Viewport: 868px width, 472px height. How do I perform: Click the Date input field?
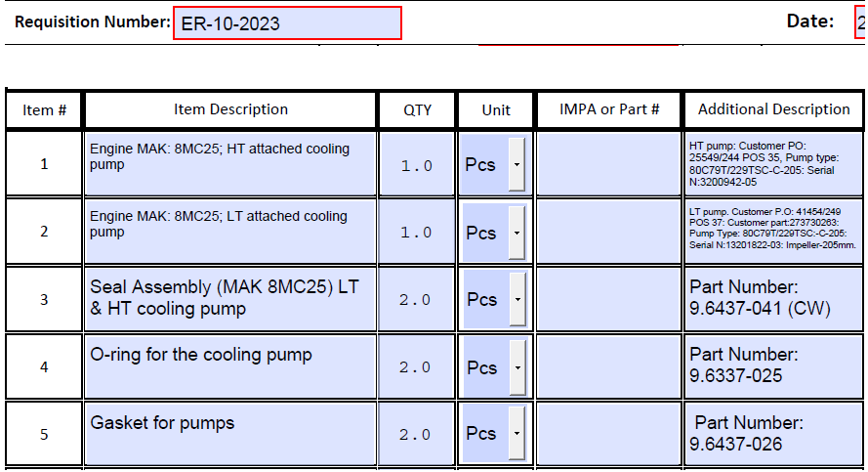coord(860,23)
